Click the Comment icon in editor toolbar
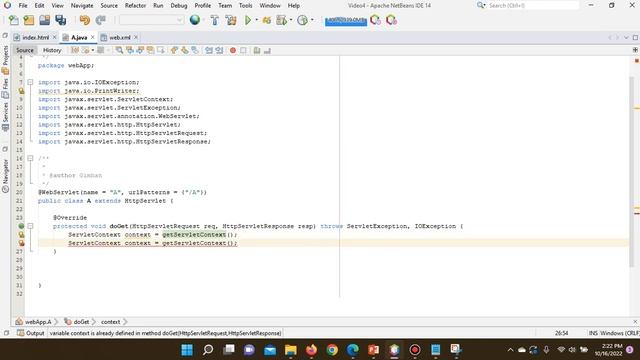The image size is (640, 360). click(257, 50)
